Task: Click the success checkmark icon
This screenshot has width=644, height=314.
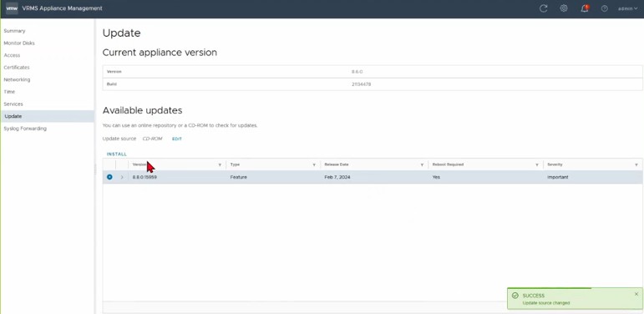Action: tap(515, 296)
